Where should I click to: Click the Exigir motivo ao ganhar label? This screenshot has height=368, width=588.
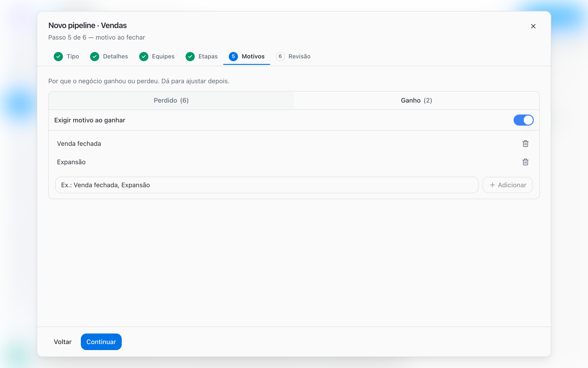click(90, 120)
